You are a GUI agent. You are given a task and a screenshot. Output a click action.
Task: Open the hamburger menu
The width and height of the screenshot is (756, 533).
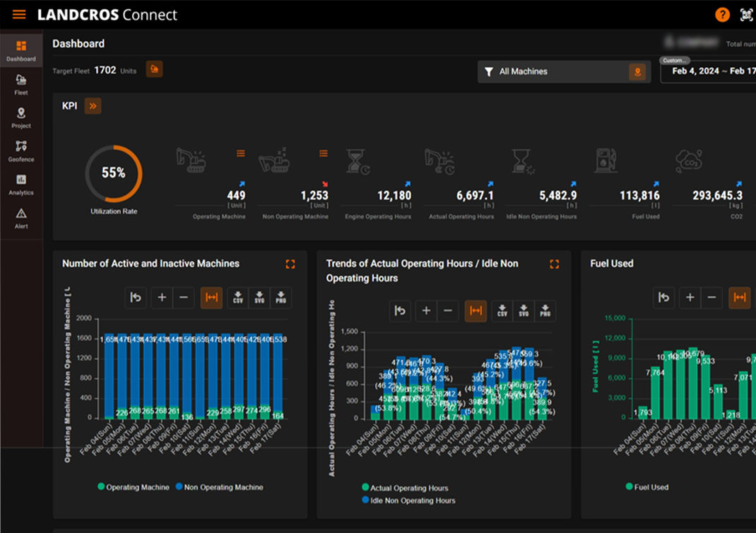click(x=19, y=14)
